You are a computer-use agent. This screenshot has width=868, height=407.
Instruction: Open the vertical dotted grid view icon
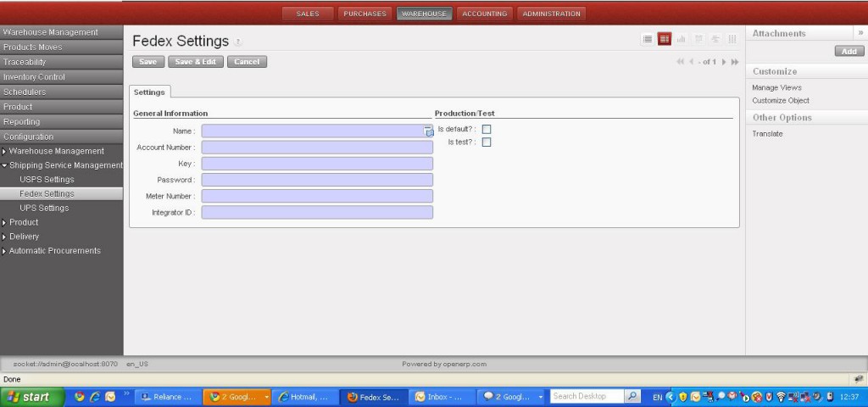point(732,39)
